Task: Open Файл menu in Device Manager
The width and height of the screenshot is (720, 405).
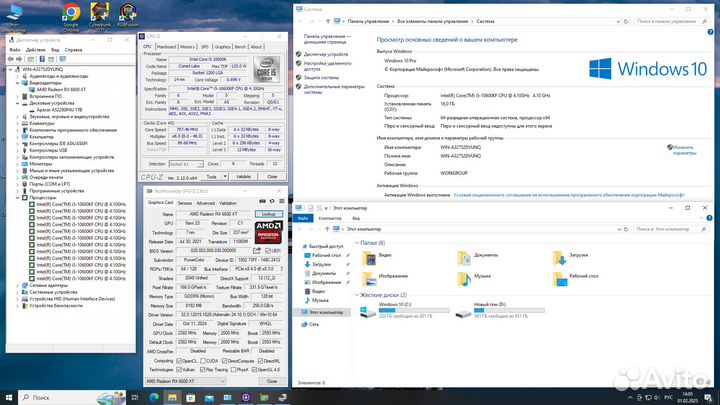Action: coord(15,50)
